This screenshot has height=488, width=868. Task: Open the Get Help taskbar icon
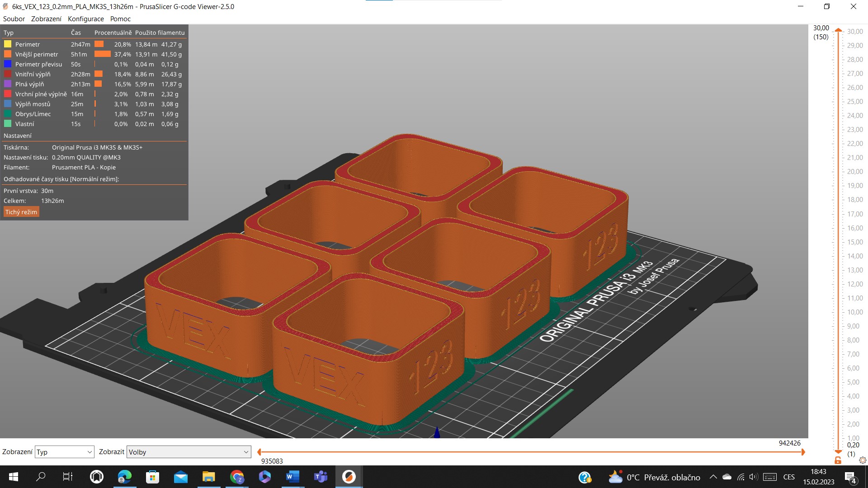pos(585,477)
